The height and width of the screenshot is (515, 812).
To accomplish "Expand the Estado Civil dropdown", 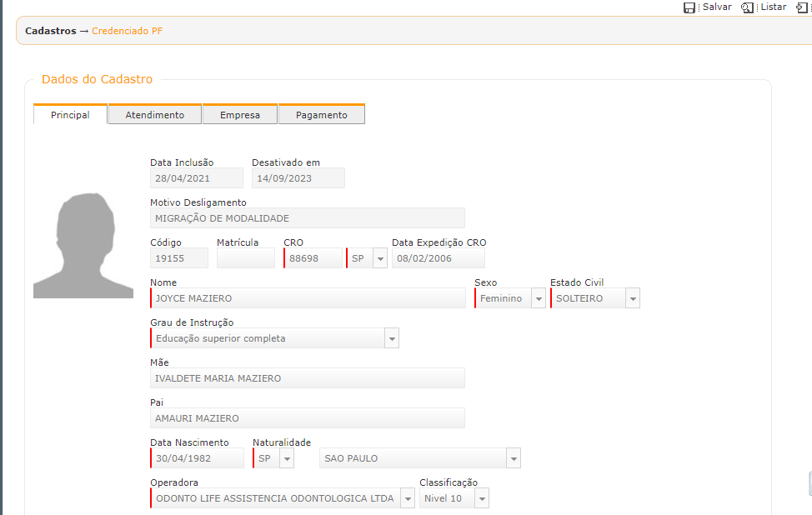I will coord(633,299).
